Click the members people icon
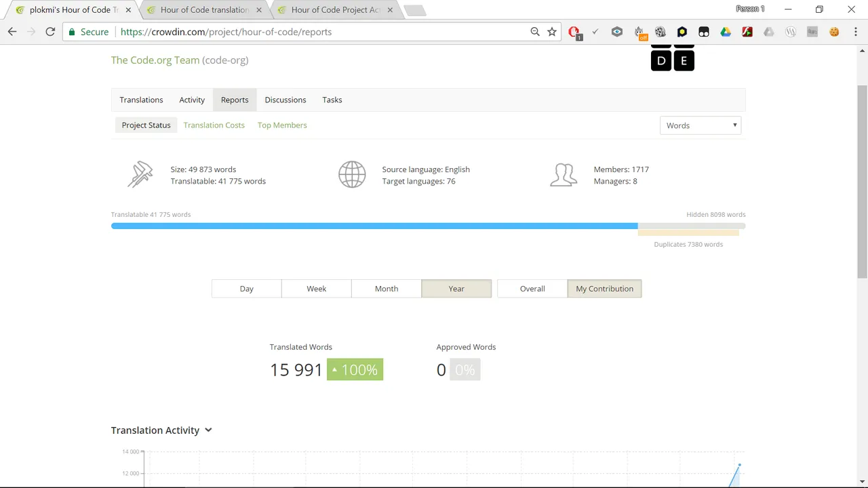 pos(564,175)
